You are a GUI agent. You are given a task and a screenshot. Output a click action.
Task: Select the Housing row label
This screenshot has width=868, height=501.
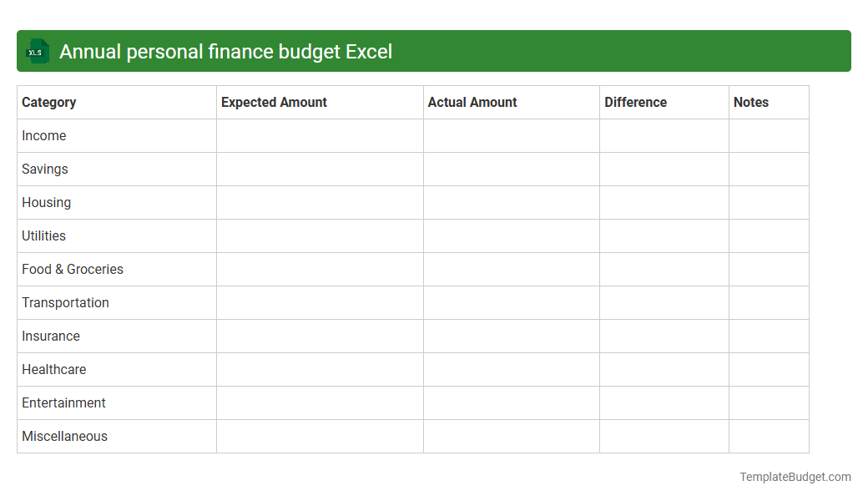pos(46,202)
